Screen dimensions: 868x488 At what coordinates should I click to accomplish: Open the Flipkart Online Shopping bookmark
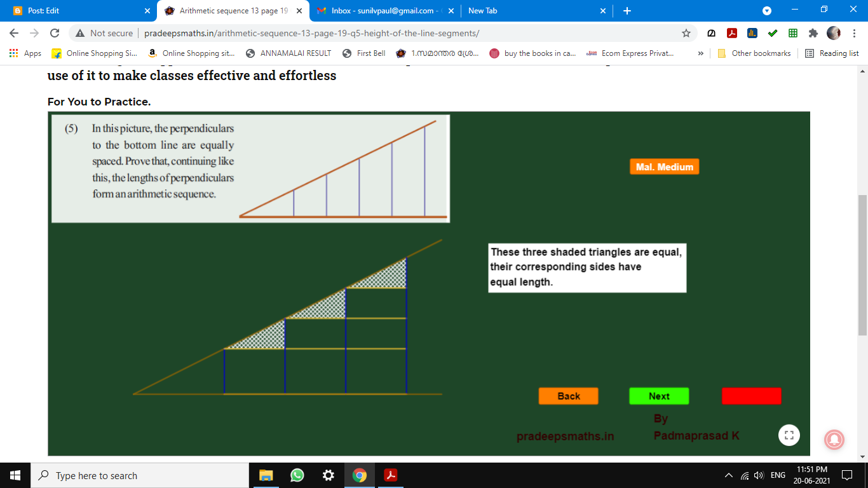(x=94, y=53)
